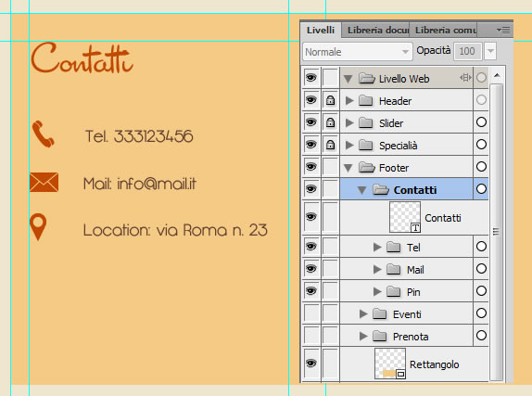This screenshot has width=532, height=396.
Task: Click the lock icon on Header layer
Action: click(331, 100)
